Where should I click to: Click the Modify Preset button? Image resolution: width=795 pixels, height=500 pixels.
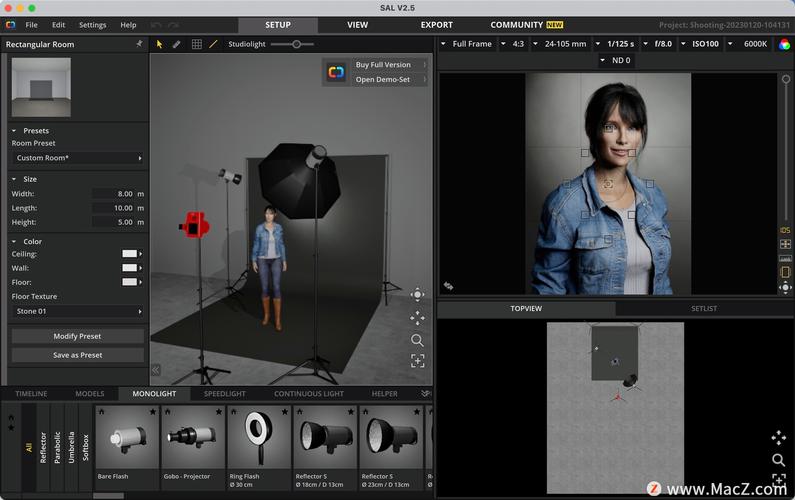77,336
